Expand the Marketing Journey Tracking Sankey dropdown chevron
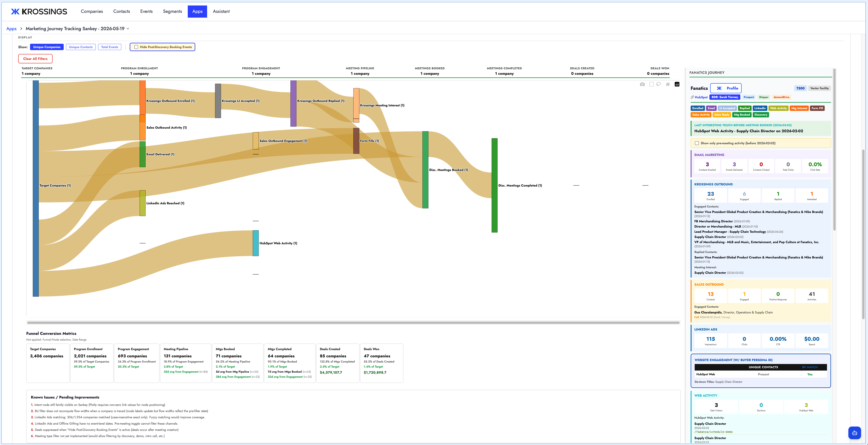 coord(128,29)
